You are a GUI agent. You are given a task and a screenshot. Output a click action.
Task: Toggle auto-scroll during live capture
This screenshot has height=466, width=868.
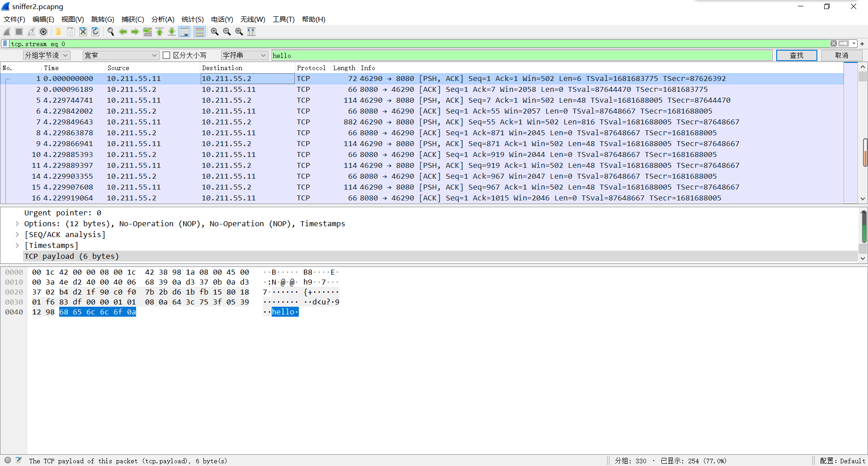pos(184,32)
